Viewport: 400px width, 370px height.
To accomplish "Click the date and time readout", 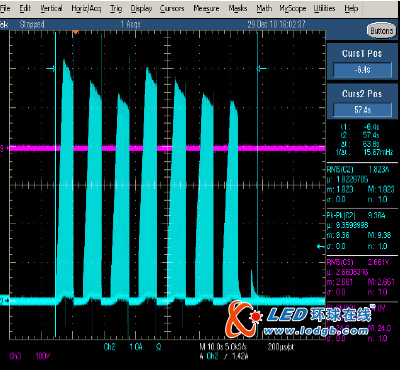I will (276, 24).
